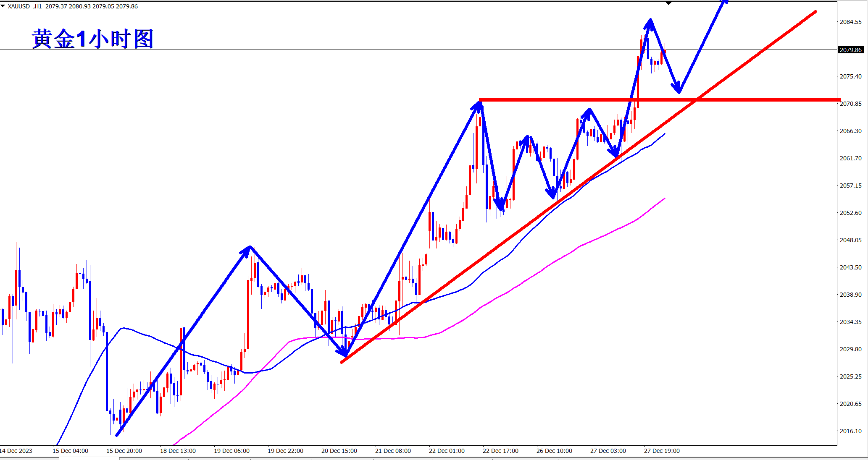Click the 27 Dec 19:00 time label
Screen dimensions: 868x460
pyautogui.click(x=662, y=451)
